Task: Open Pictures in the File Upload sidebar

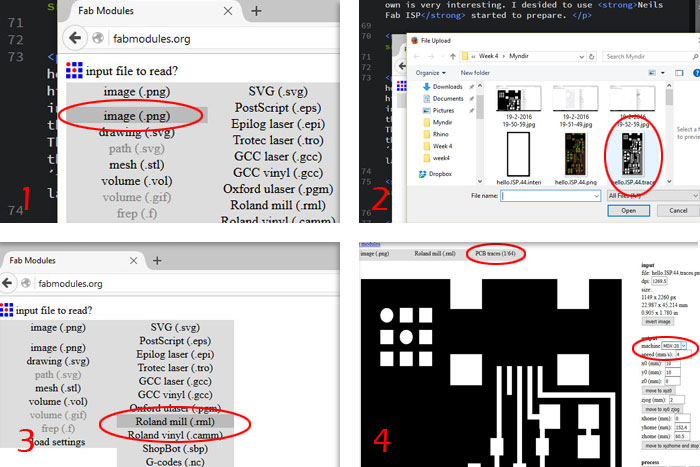Action: click(x=443, y=110)
